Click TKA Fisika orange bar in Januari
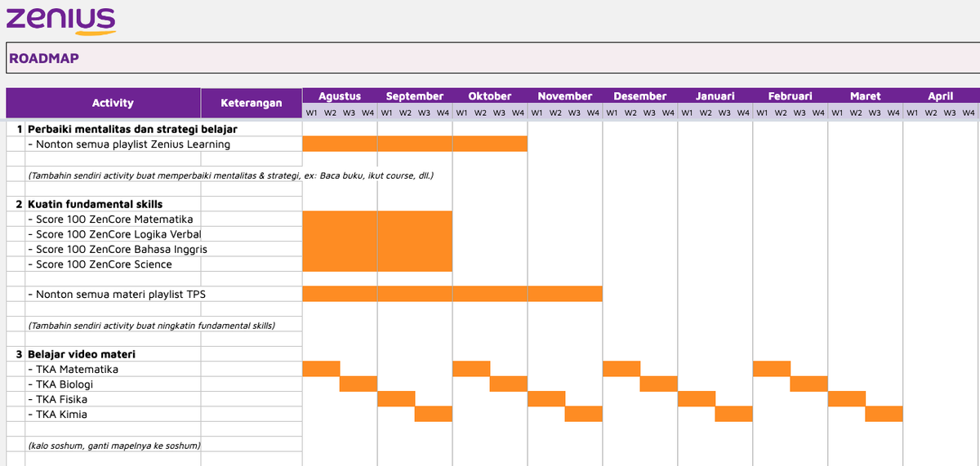This screenshot has width=980, height=466. 697,399
